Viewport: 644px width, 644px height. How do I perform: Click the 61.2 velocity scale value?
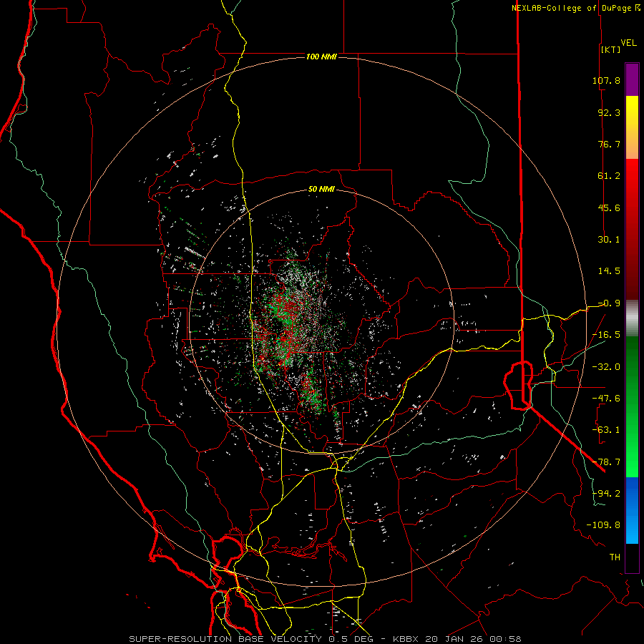pos(609,176)
